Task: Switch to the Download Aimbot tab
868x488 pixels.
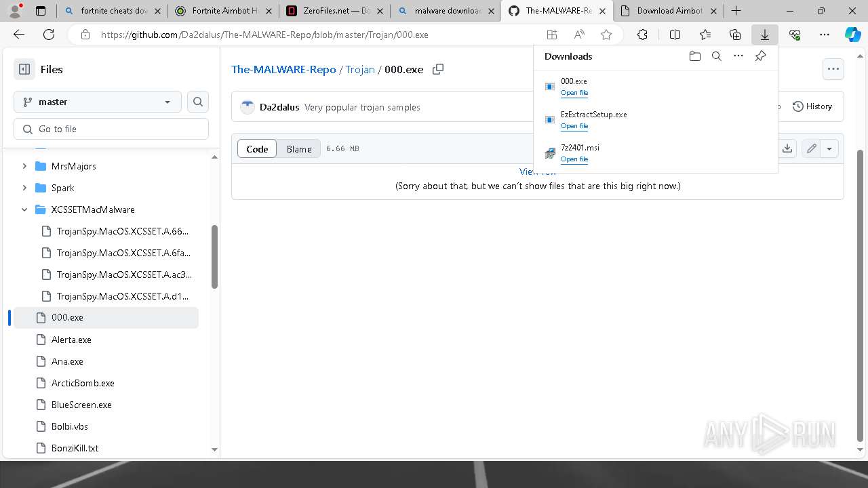Action: [669, 11]
